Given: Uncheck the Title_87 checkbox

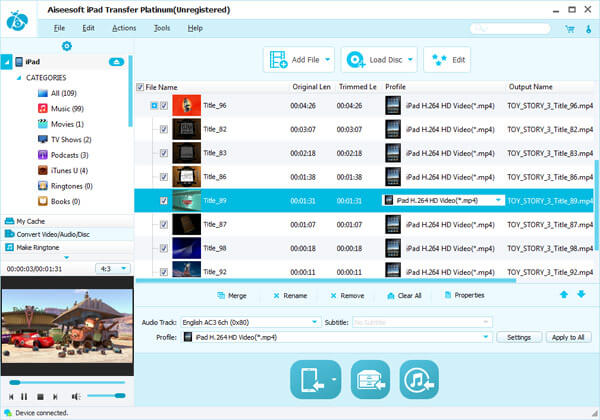Looking at the screenshot, I should point(164,225).
